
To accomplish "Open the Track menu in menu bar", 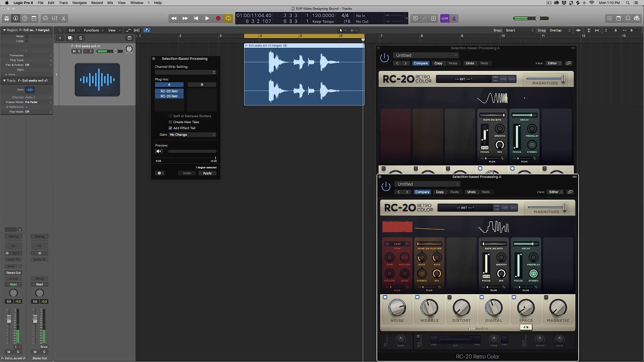I will tap(63, 3).
